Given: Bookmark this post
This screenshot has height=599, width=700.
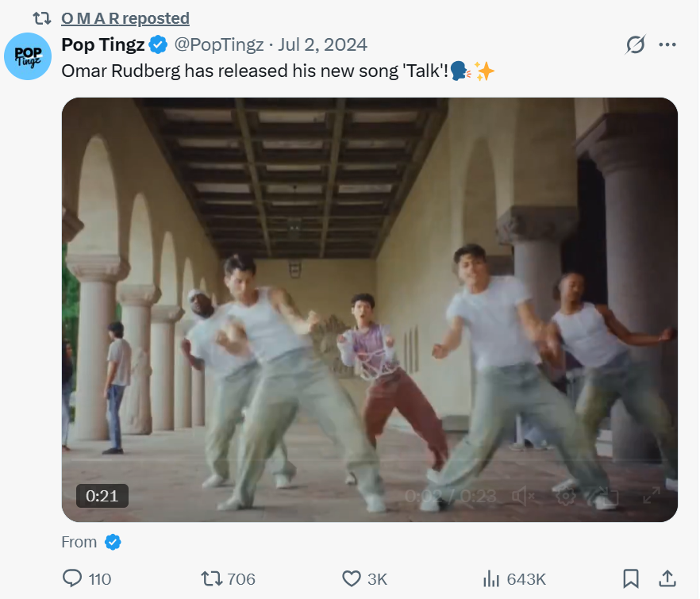Looking at the screenshot, I should pos(631,579).
